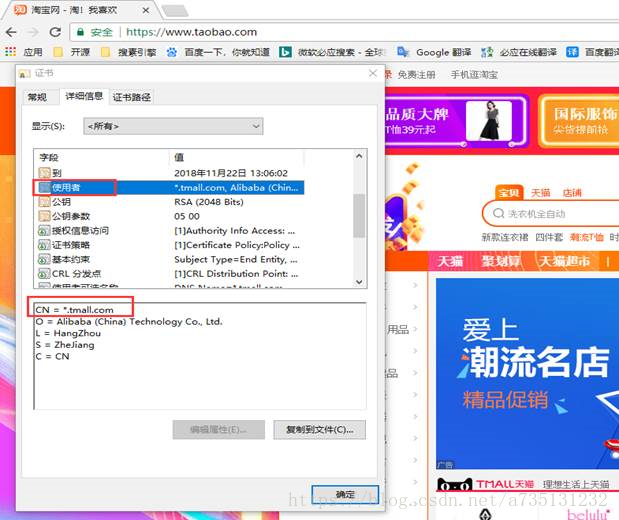The image size is (619, 520).
Task: Select the 天猫 search tab
Action: 540,193
